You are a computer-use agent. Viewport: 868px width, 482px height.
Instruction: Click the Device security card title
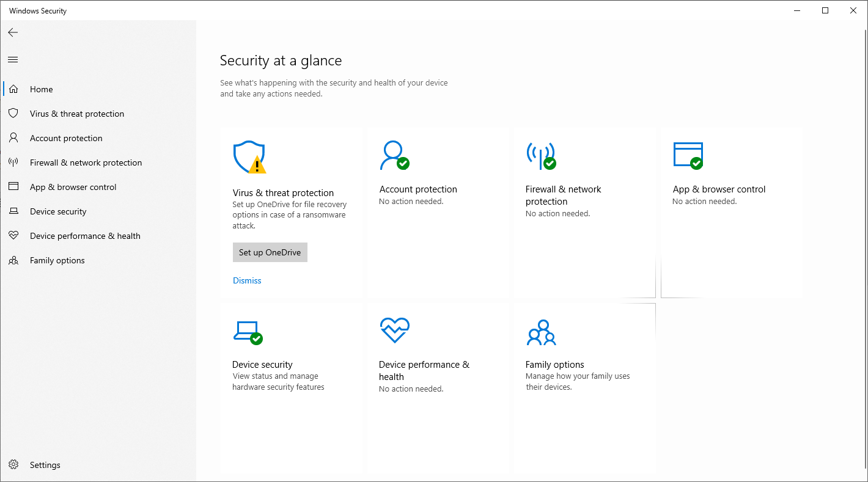[262, 365]
